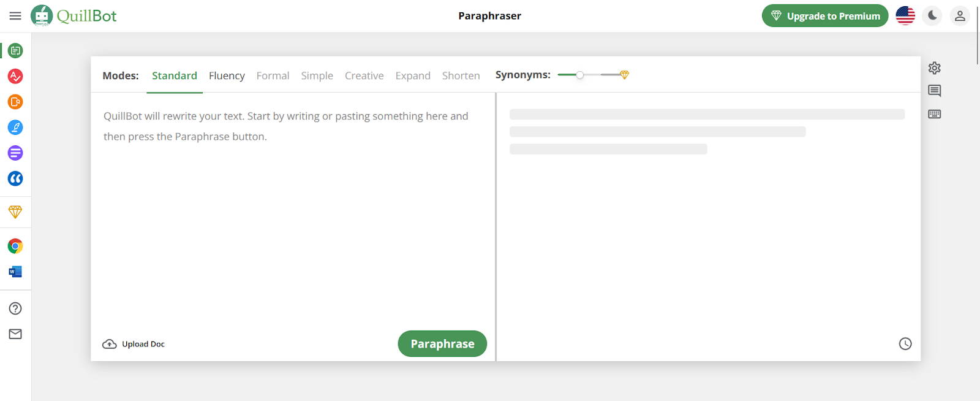
Task: Open the user account menu
Action: (x=960, y=16)
